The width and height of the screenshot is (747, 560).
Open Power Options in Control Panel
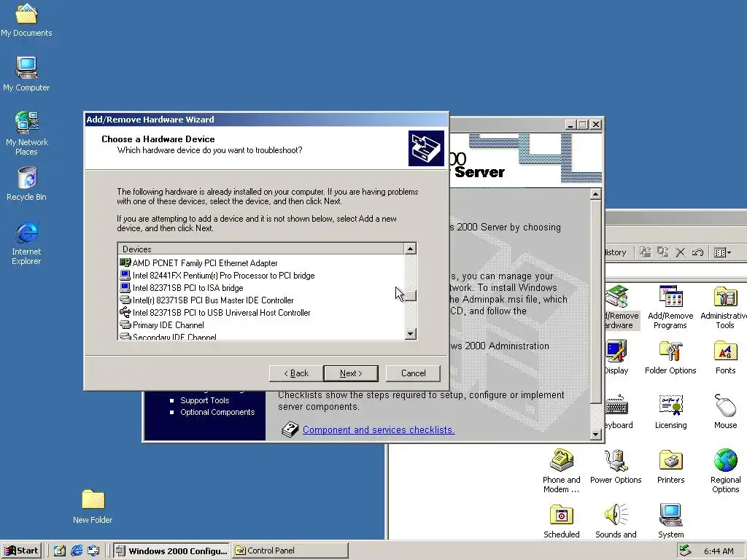point(616,467)
